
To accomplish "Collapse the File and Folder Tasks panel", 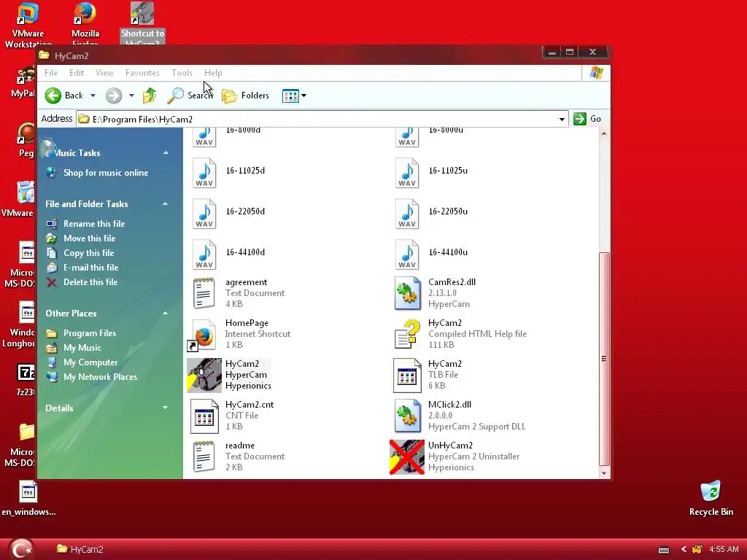I will (166, 204).
